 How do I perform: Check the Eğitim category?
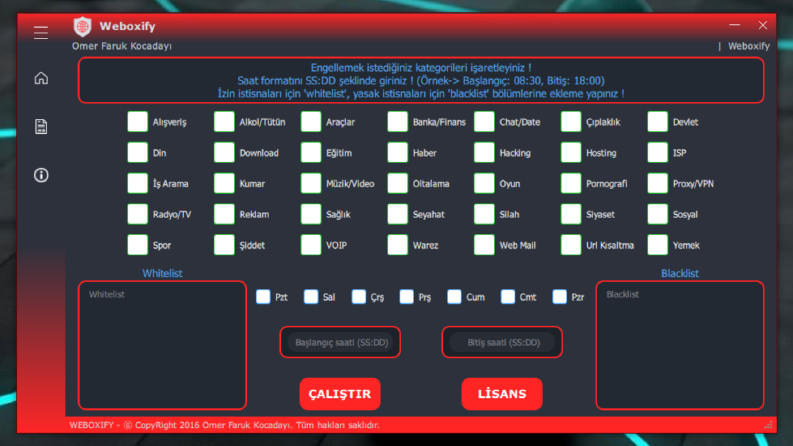[311, 153]
